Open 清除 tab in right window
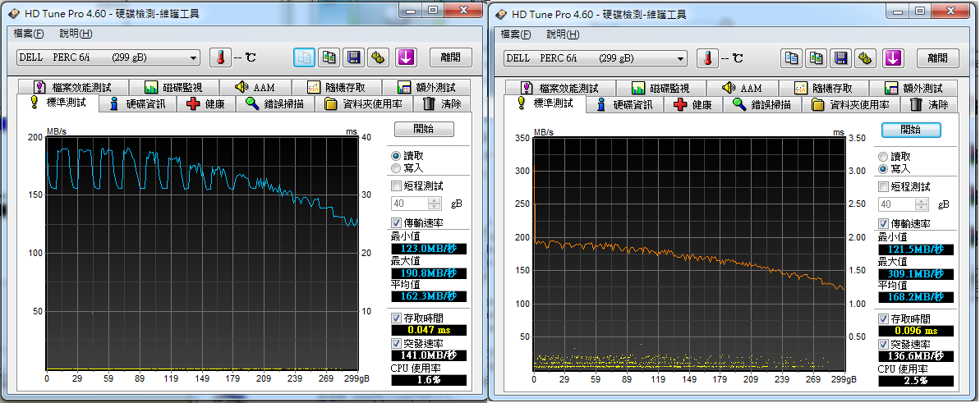The image size is (980, 403). (x=930, y=104)
